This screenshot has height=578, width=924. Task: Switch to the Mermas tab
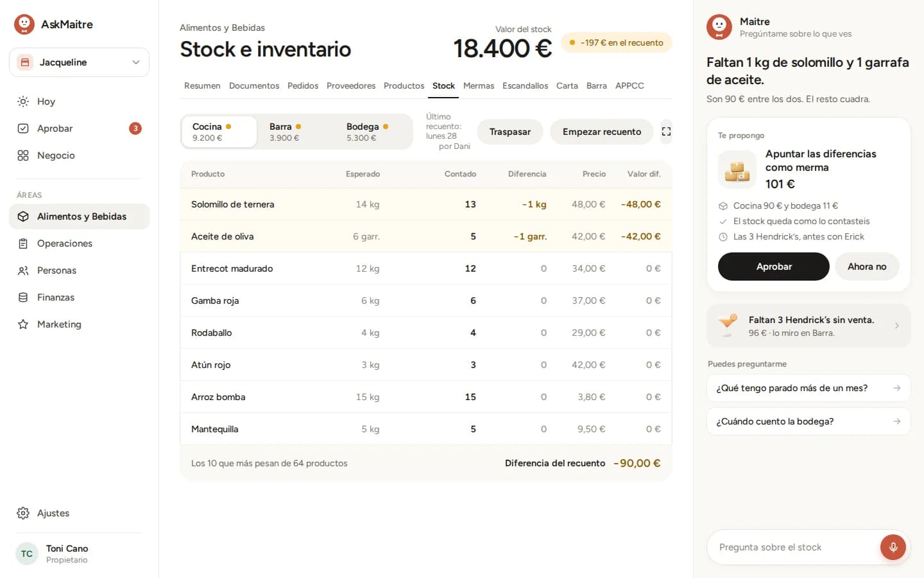tap(479, 85)
